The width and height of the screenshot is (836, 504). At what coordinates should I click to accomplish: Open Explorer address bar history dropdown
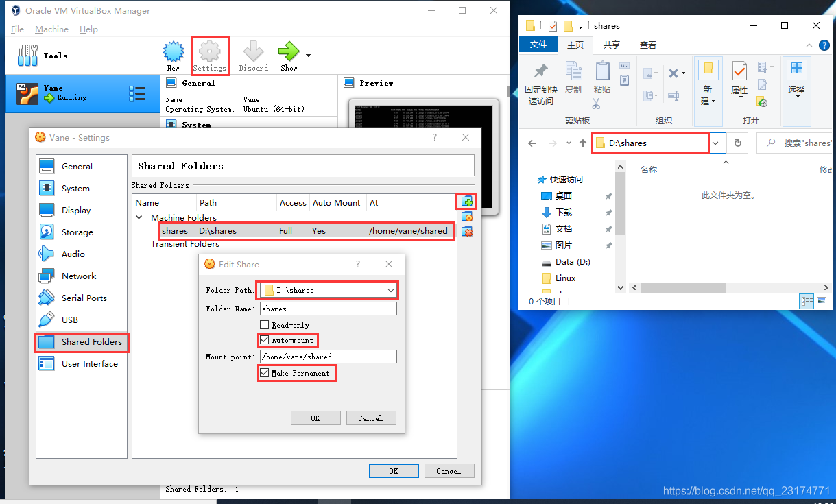[x=716, y=143]
